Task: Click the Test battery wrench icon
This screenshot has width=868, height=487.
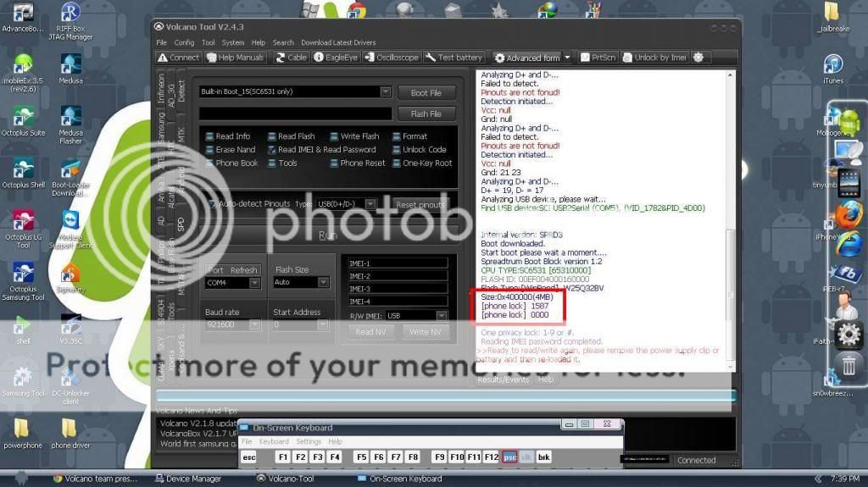Action: click(431, 58)
